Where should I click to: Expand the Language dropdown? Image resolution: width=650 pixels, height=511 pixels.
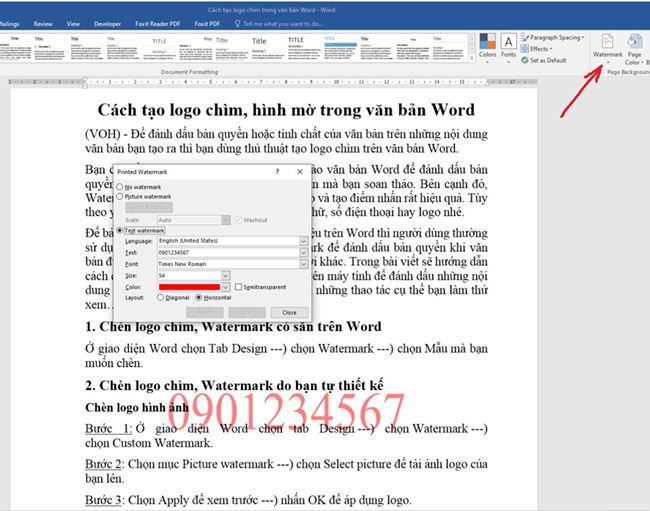(x=303, y=241)
